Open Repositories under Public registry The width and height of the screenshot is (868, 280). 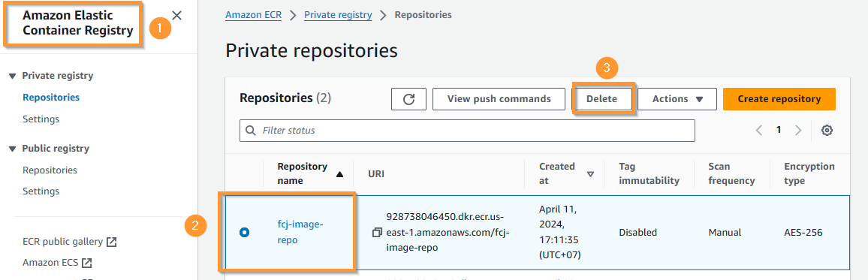[50, 170]
